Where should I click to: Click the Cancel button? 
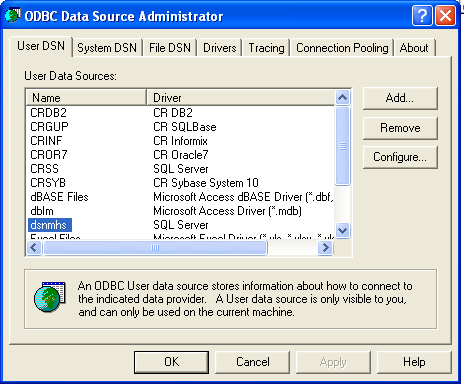253,362
